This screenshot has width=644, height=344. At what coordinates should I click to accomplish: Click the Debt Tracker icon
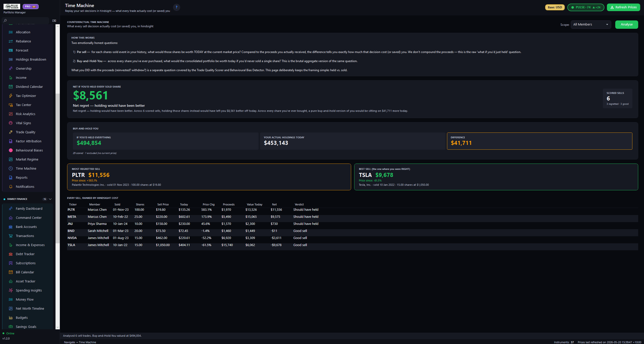point(11,254)
